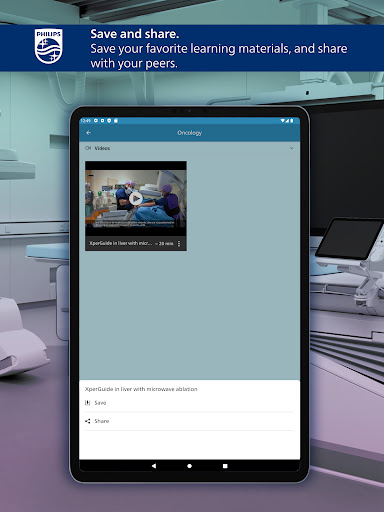
Task: Click the bottom sheet video title
Action: coord(141,389)
